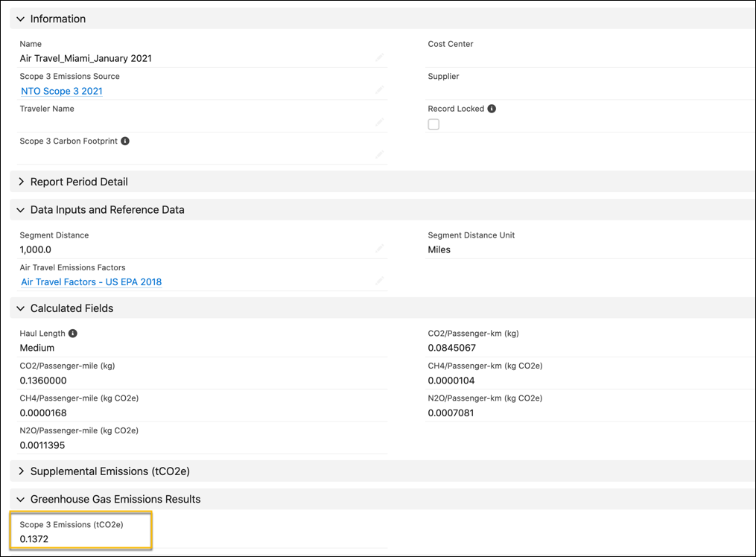Click the N2O/Passenger-mile value 0.0011395
Image resolution: width=756 pixels, height=557 pixels.
(x=42, y=445)
